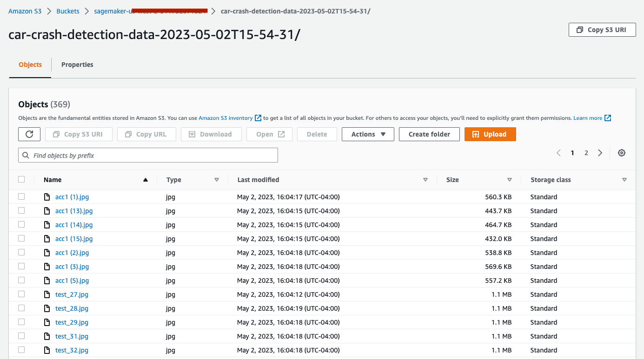The width and height of the screenshot is (644, 359).
Task: Click the orange Upload button
Action: pyautogui.click(x=490, y=134)
